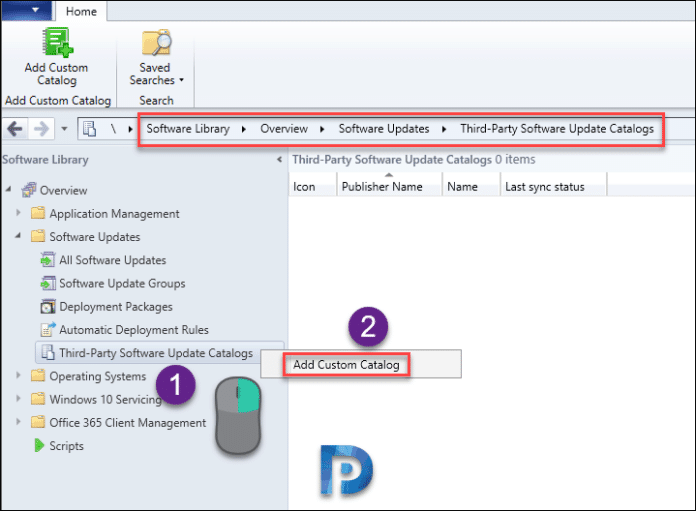The image size is (696, 511).
Task: Go back with the left arrow button
Action: (15, 129)
